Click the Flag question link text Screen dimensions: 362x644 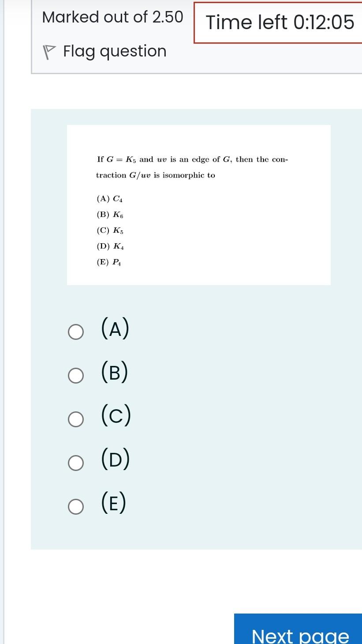tap(115, 51)
